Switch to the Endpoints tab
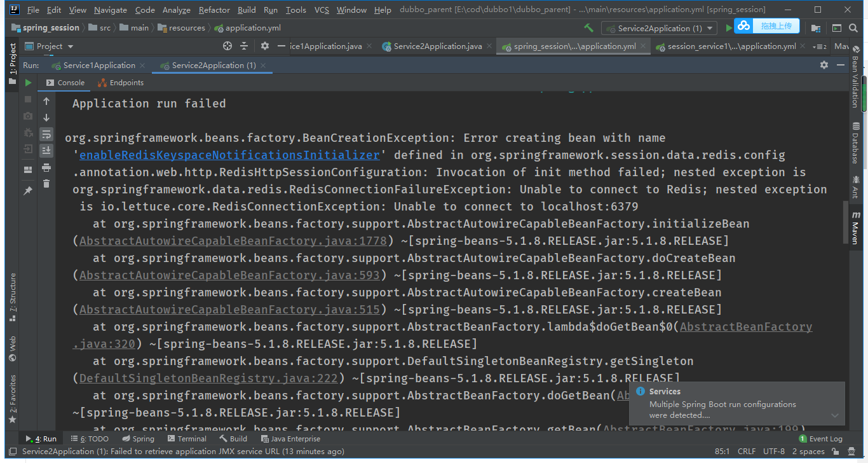The width and height of the screenshot is (868, 463). pos(121,83)
